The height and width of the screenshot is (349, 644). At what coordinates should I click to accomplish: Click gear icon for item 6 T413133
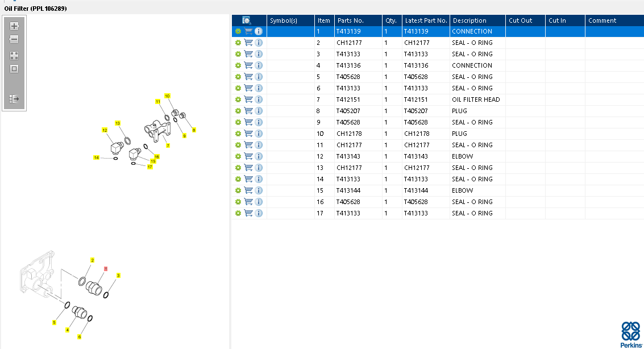[x=238, y=88]
